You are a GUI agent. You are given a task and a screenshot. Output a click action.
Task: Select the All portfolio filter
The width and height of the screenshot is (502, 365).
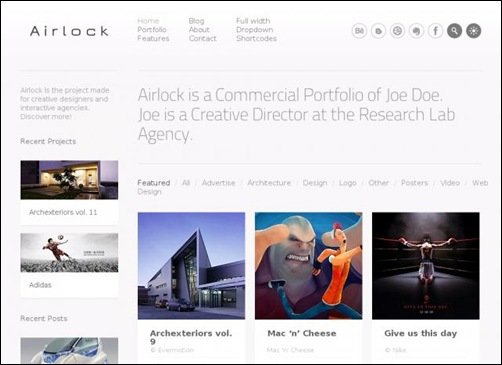pyautogui.click(x=186, y=183)
